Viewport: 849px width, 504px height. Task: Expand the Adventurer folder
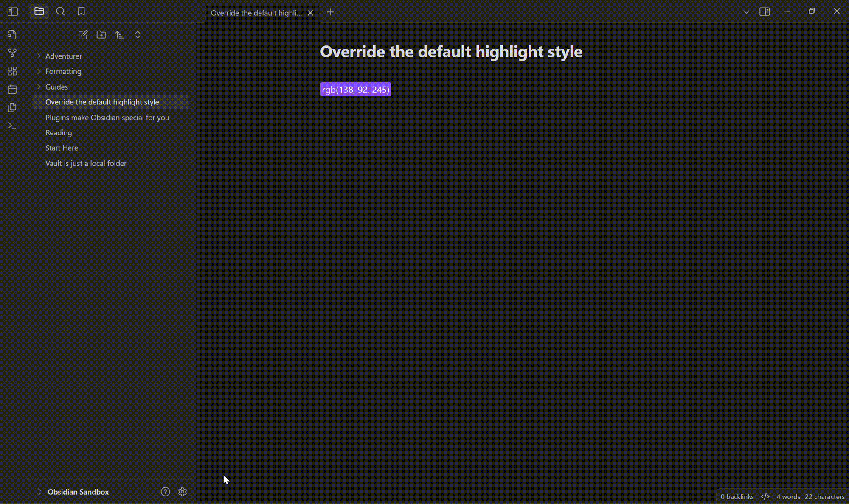(64, 56)
